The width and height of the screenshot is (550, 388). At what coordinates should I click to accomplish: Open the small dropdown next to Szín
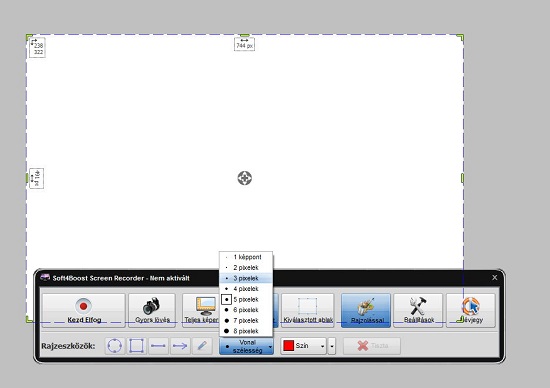[x=332, y=346]
